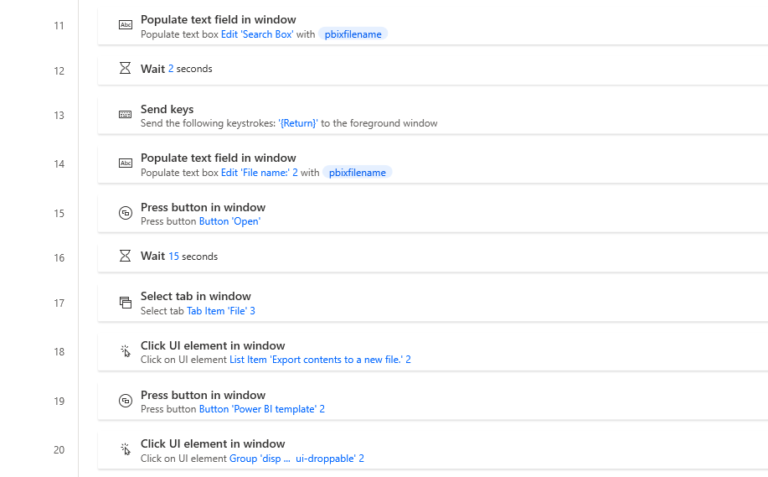The height and width of the screenshot is (477, 768).
Task: Click the press button icon on step 19
Action: click(125, 401)
